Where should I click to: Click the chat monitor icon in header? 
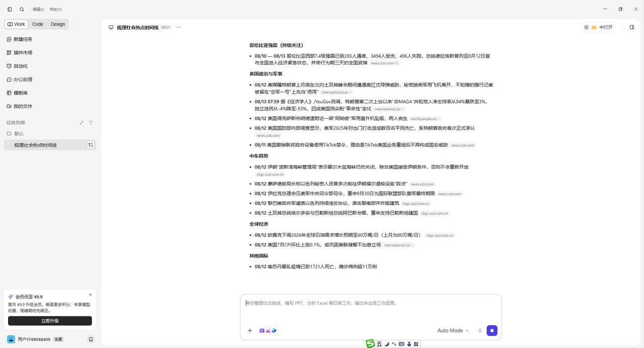pos(111,27)
